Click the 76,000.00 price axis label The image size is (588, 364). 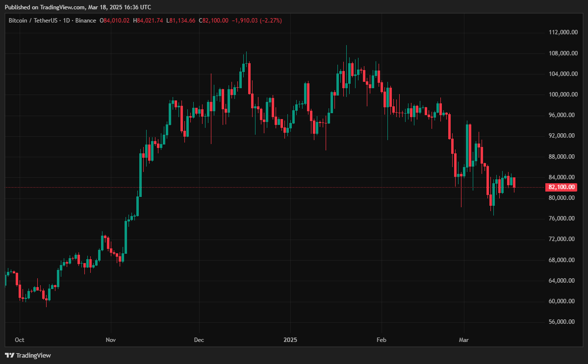click(562, 218)
